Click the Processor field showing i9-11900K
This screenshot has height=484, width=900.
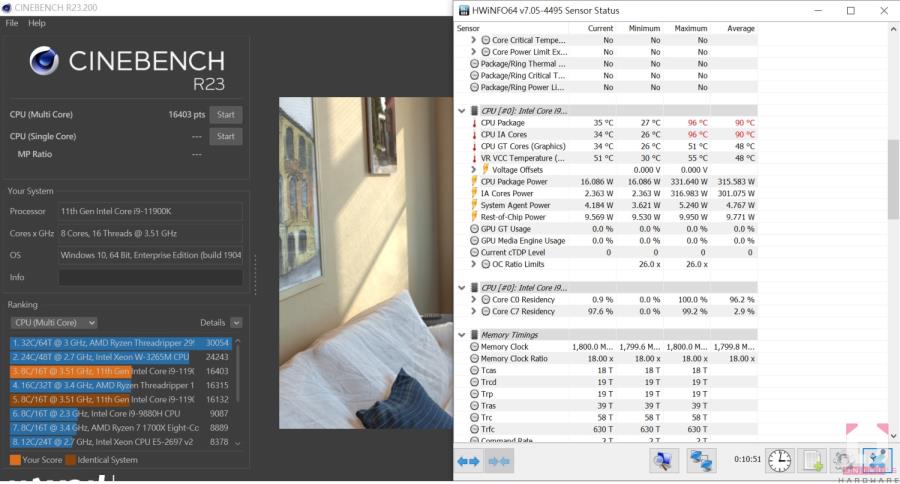tap(150, 211)
